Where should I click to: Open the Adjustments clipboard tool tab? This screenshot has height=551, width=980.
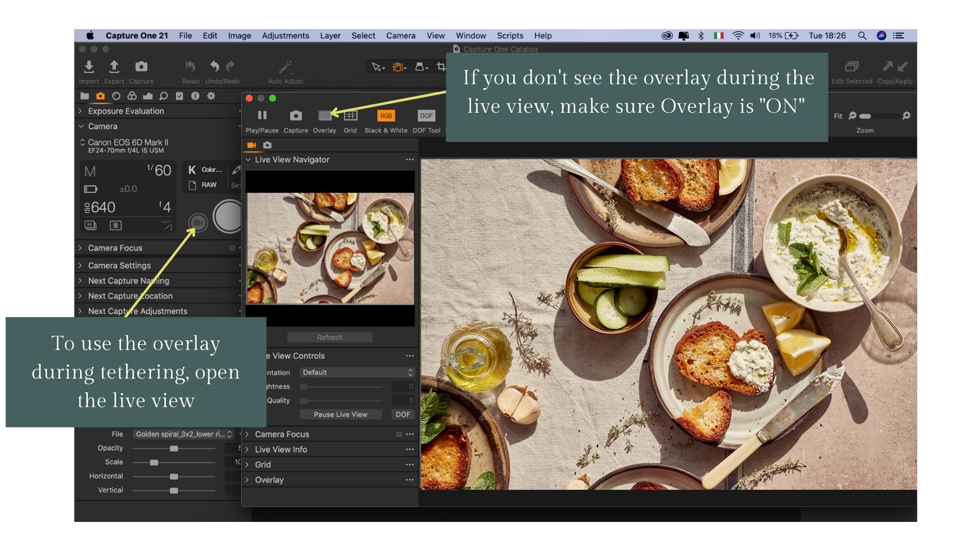pos(179,96)
